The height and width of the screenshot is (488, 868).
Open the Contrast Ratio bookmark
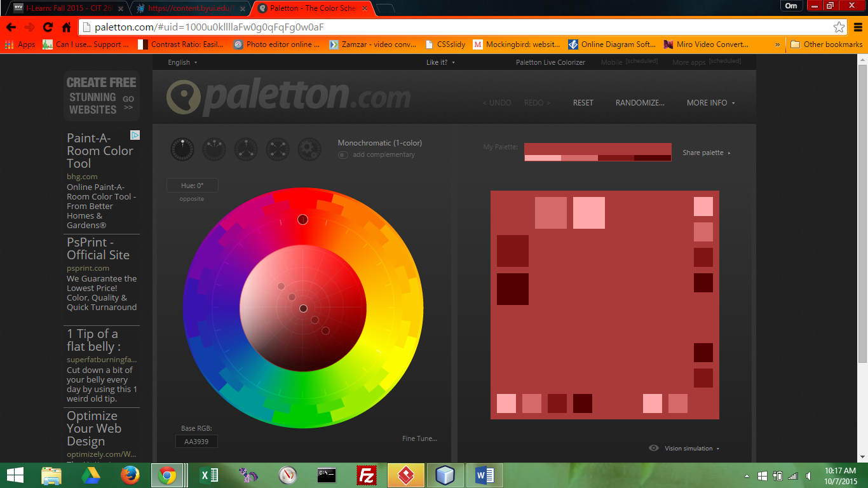point(180,44)
